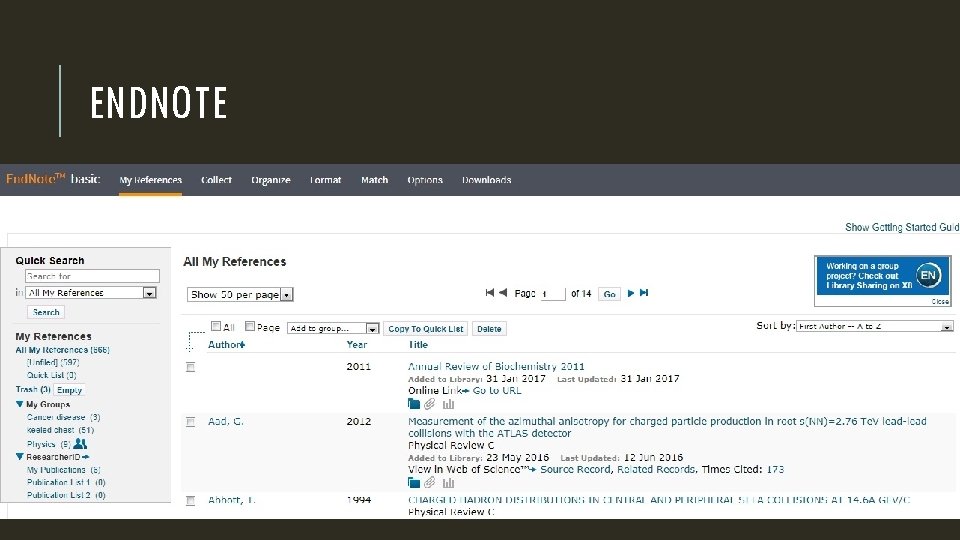Click shared group people icon beside Physics

(80, 443)
